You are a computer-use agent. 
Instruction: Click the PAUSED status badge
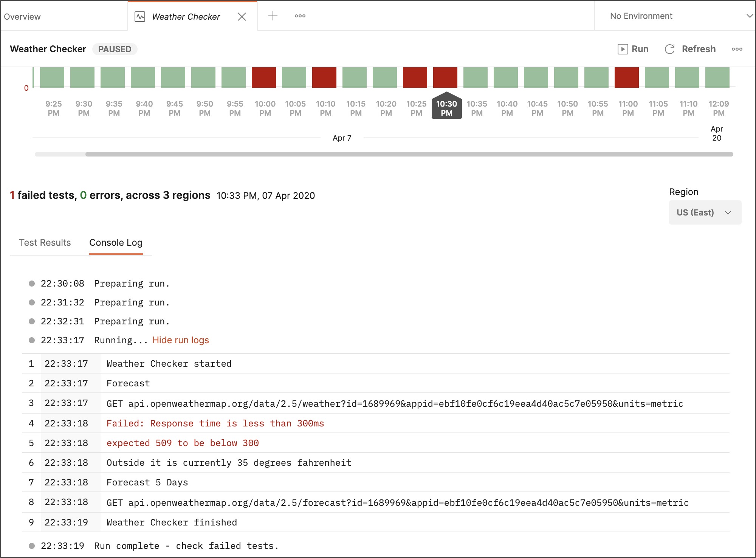115,49
